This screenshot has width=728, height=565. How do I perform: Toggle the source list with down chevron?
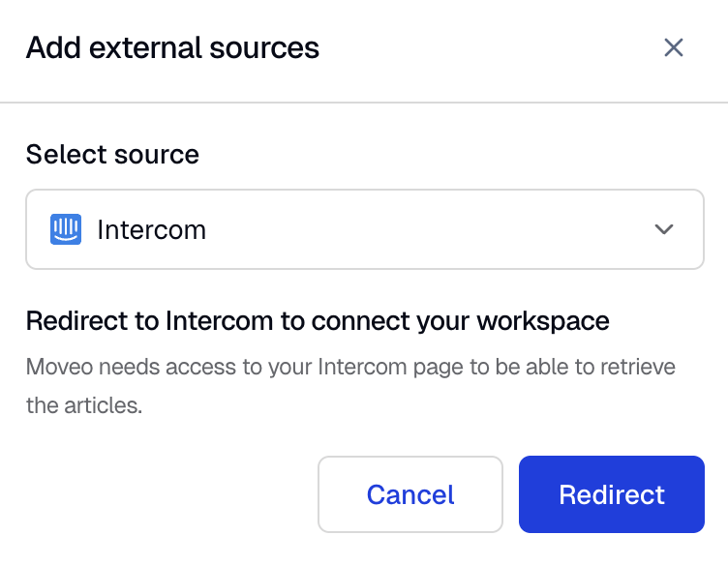point(663,229)
